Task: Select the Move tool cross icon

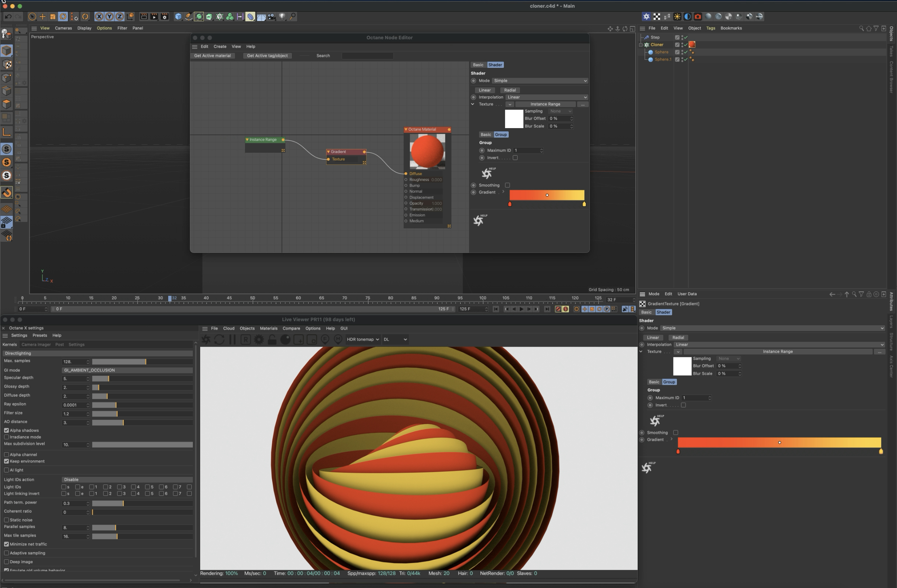Action: 42,17
